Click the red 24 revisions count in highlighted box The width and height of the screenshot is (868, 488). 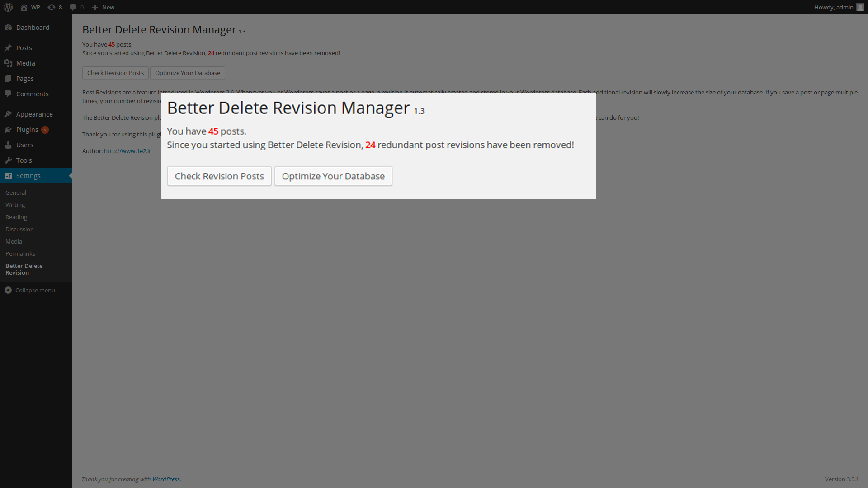370,145
